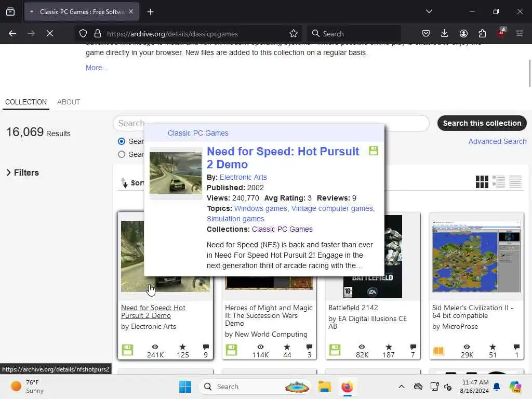Click URL address bar
532x399 pixels.
tap(188, 33)
